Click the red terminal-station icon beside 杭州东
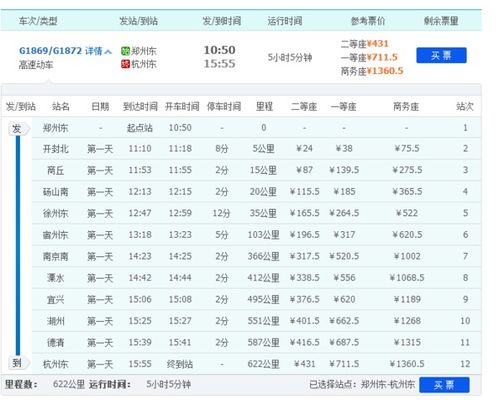The width and height of the screenshot is (499, 400). point(125,64)
